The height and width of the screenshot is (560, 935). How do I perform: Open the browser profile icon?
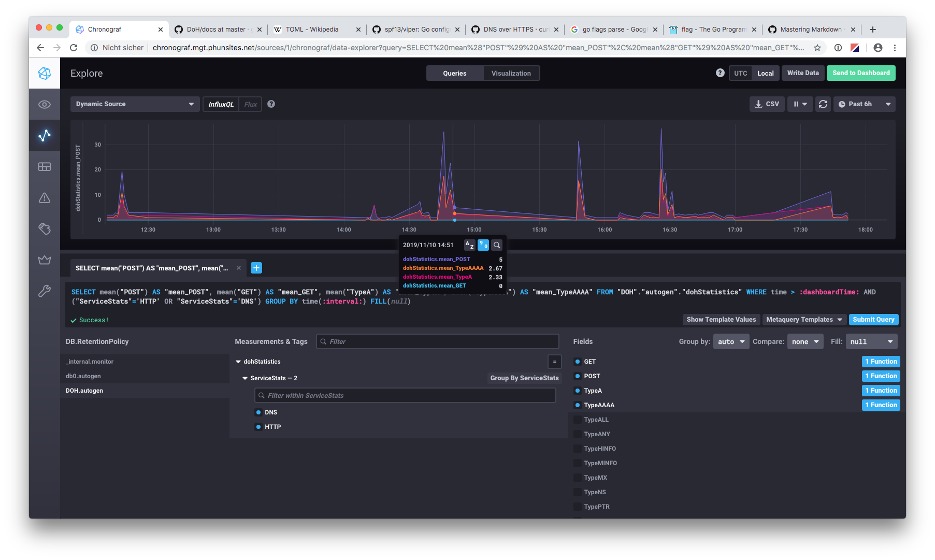point(878,48)
